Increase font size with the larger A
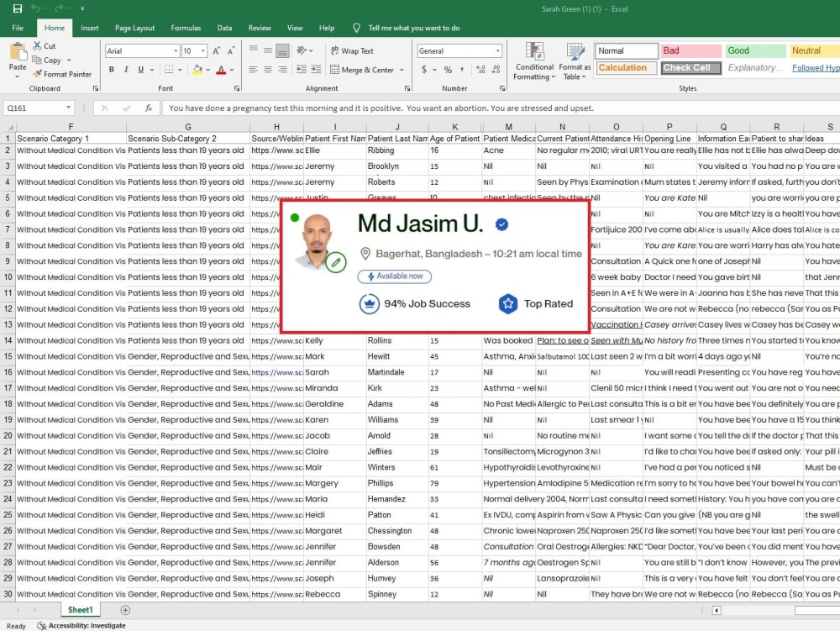 pyautogui.click(x=217, y=51)
